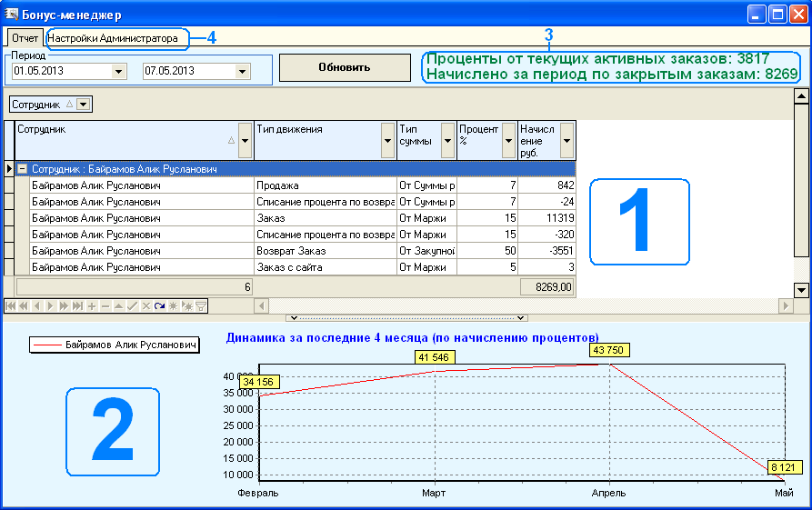Open the start date 01.05.2013 dropdown

click(118, 72)
